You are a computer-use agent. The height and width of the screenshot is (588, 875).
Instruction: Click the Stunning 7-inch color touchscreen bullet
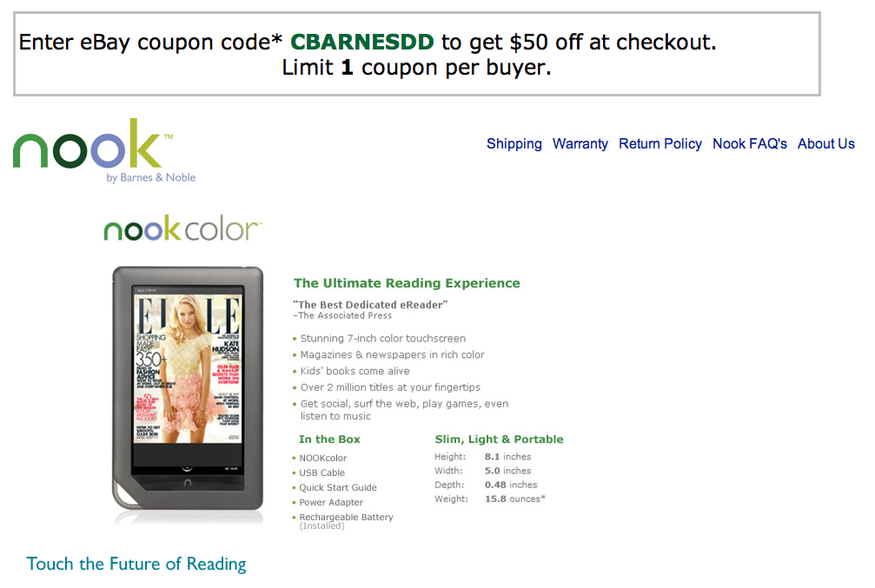383,339
